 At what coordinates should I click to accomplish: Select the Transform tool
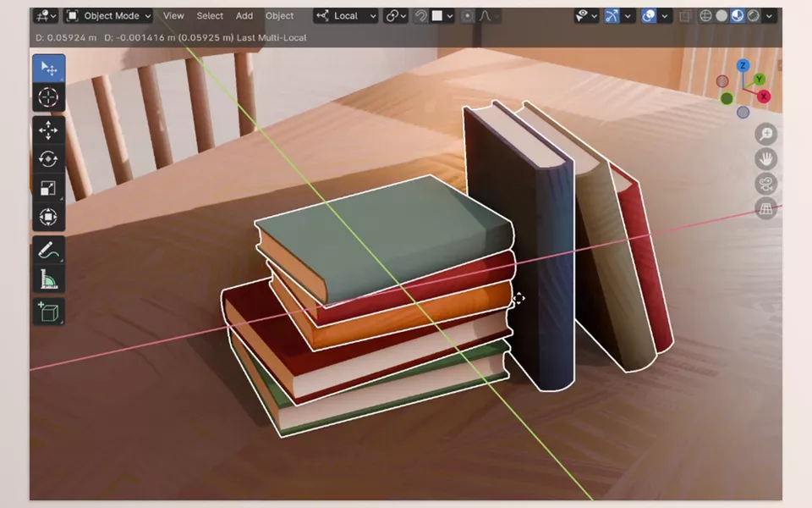tap(48, 216)
